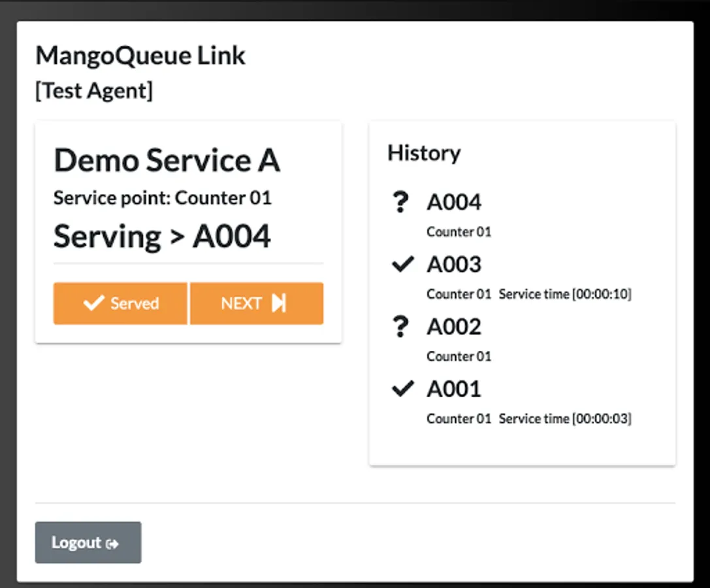This screenshot has width=710, height=588.
Task: Click the Demo Service A heading
Action: pyautogui.click(x=167, y=161)
